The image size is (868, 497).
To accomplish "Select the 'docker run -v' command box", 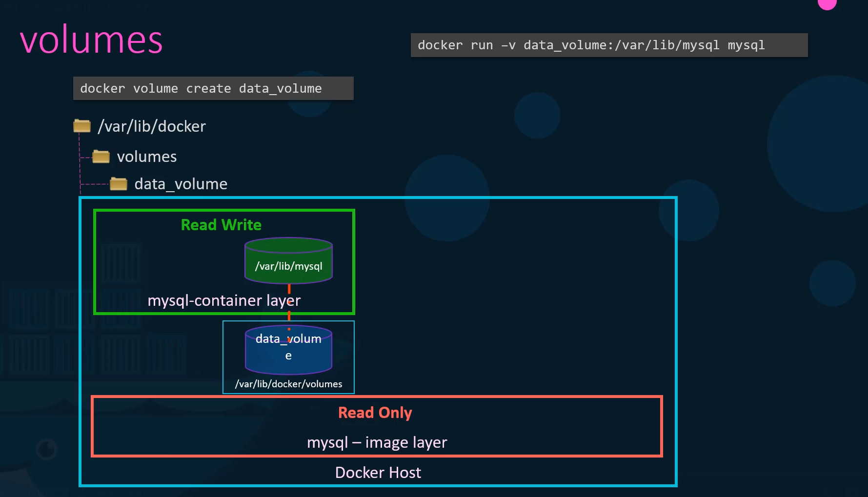I will point(609,45).
